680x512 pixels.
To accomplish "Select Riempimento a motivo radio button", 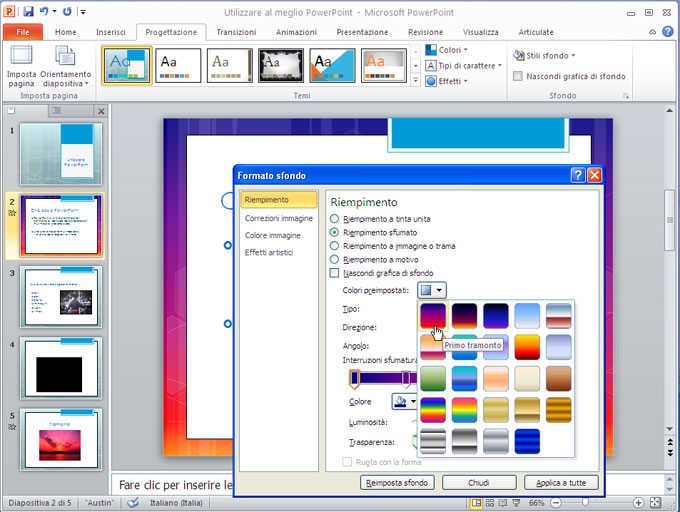I will (x=334, y=260).
